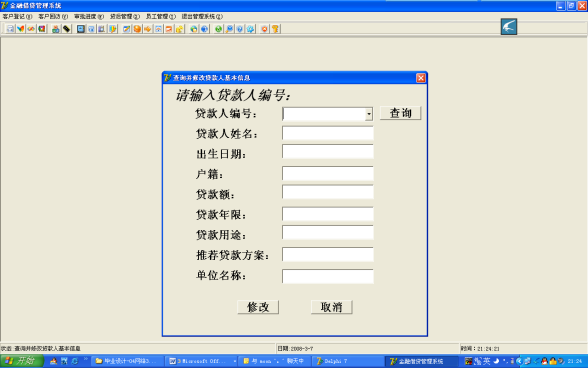Viewport: 588px width, 368px height.
Task: Click the black tag toolbar icon
Action: click(x=66, y=29)
